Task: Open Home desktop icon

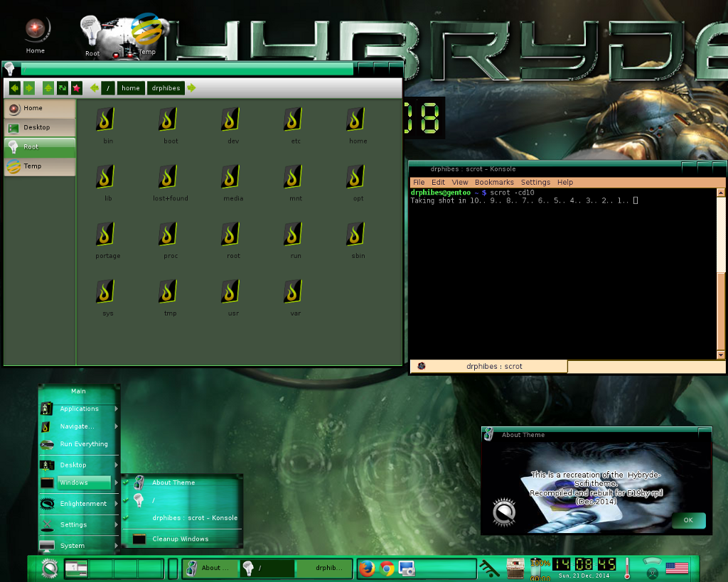Action: pos(36,36)
